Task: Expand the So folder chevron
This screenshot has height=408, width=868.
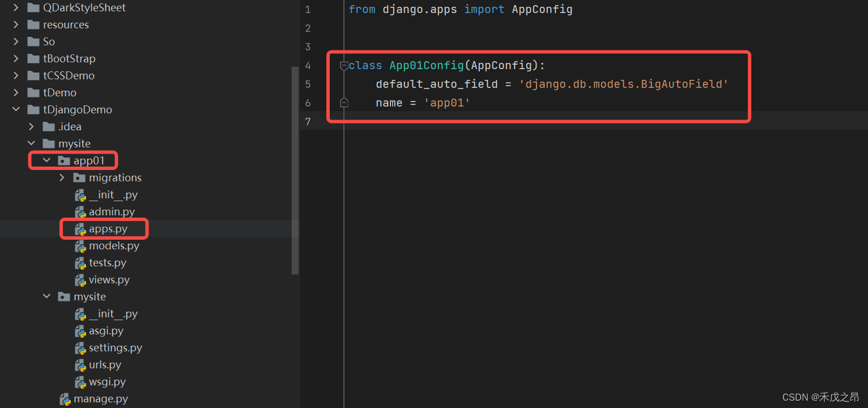Action: point(16,42)
